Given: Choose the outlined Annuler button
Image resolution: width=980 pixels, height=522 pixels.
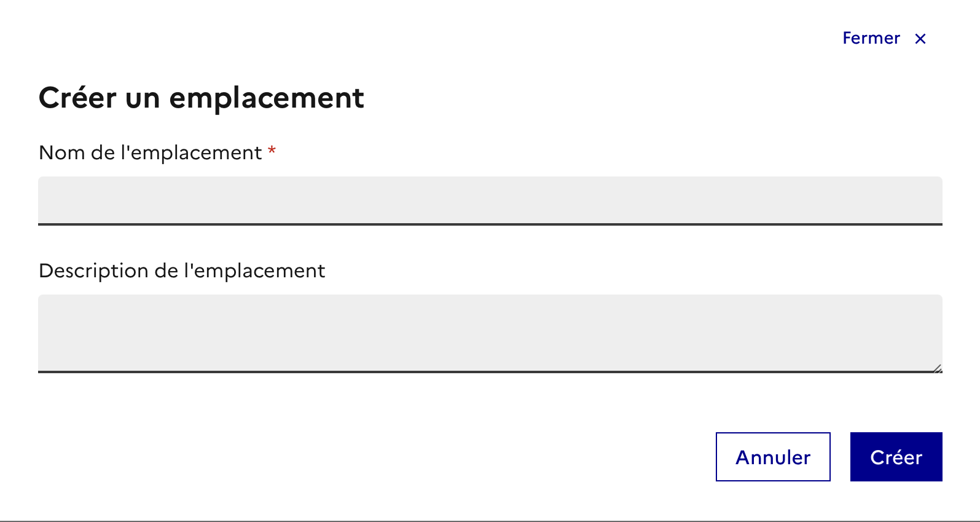Looking at the screenshot, I should [773, 457].
